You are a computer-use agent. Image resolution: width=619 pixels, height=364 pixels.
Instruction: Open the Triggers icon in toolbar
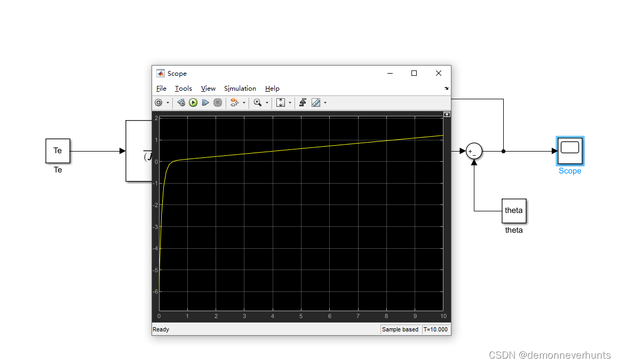[303, 102]
